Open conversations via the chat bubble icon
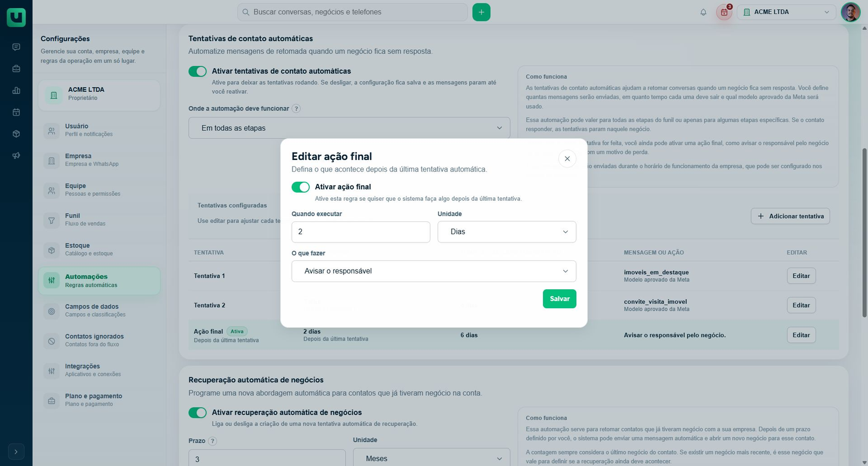868x466 pixels. pyautogui.click(x=16, y=47)
